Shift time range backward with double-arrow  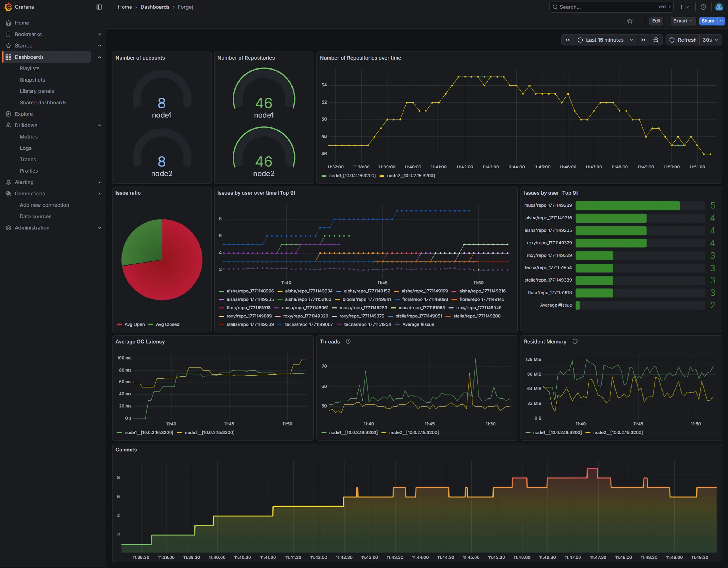coord(567,40)
